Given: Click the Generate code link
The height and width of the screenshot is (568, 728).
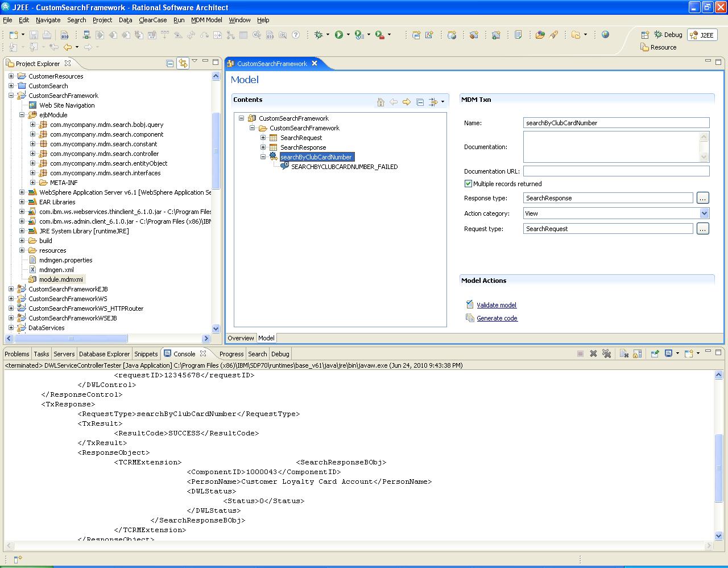Looking at the screenshot, I should pos(497,318).
